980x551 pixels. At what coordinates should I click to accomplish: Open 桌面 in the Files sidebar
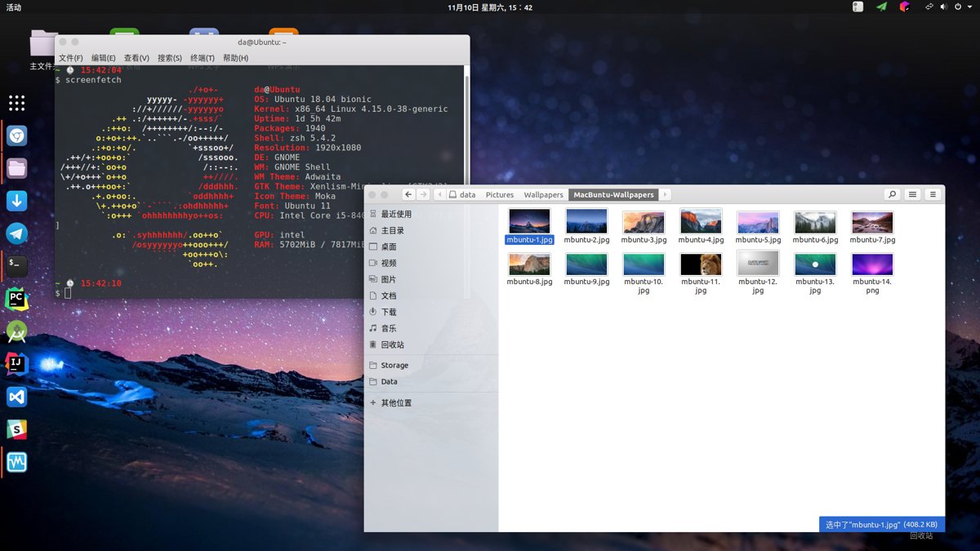[x=431, y=247]
